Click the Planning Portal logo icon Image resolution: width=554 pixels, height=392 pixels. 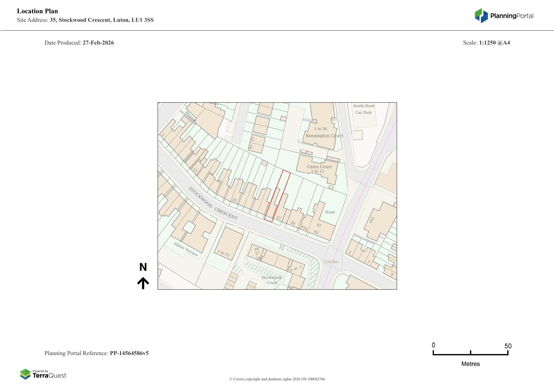[x=481, y=15]
